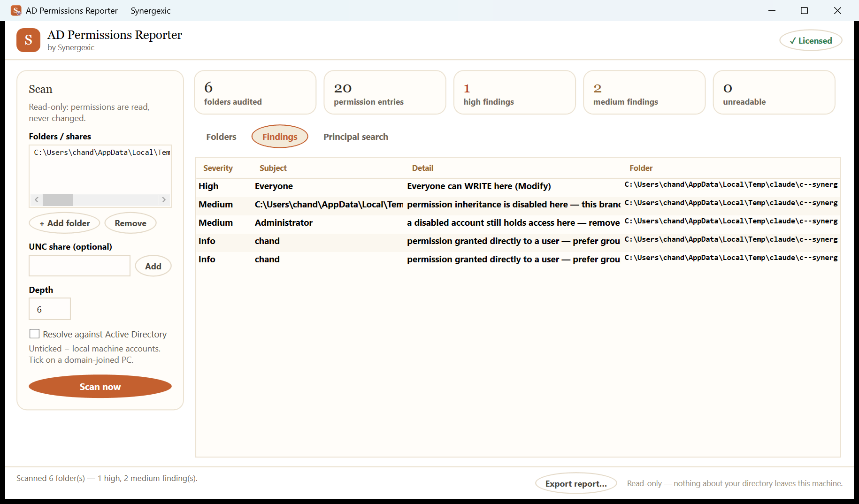Click the folder list scroll-right arrow
The width and height of the screenshot is (859, 504).
point(164,200)
